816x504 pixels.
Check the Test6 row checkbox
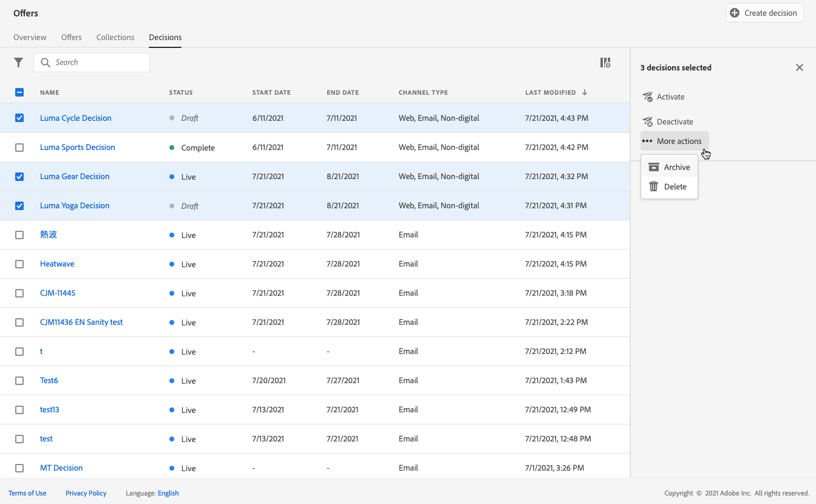point(19,381)
